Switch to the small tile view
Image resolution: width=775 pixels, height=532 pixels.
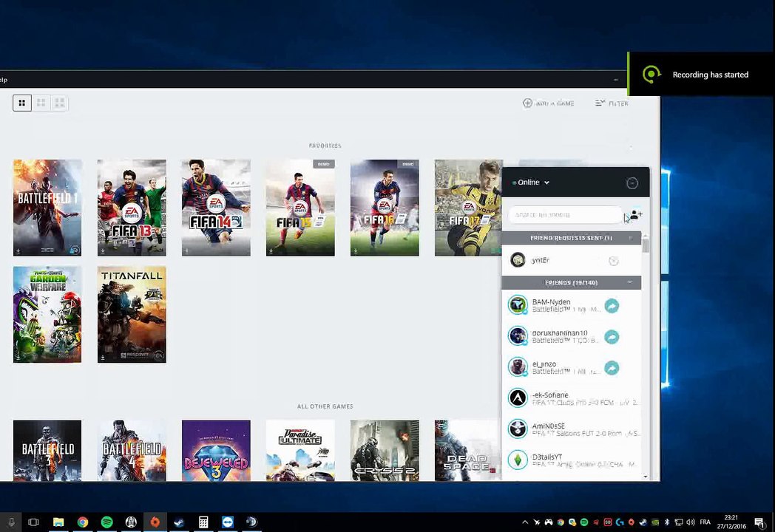(21, 103)
